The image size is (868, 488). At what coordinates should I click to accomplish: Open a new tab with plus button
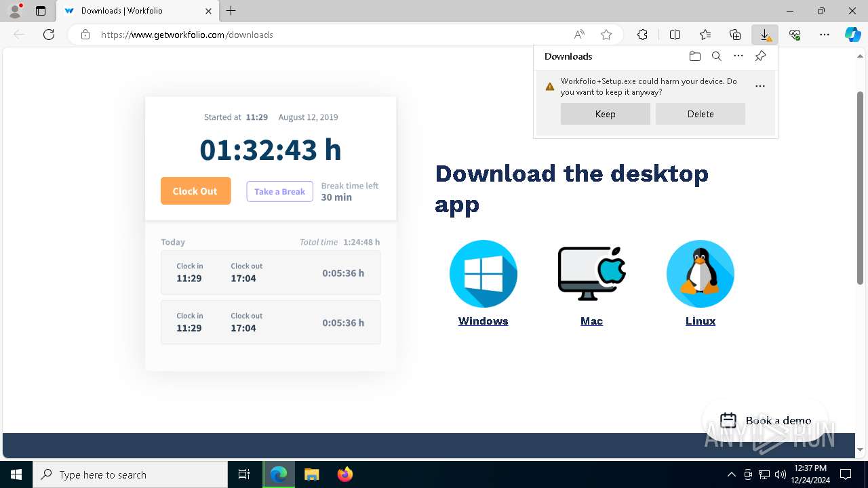click(x=231, y=11)
